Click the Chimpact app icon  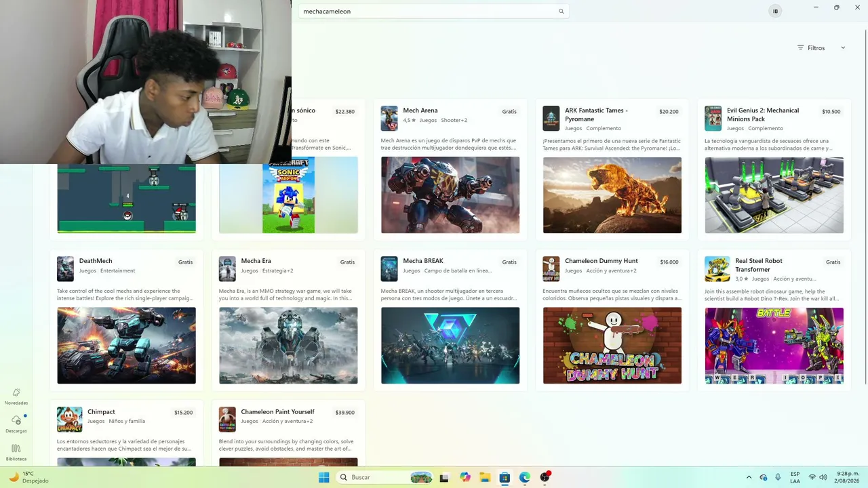69,419
